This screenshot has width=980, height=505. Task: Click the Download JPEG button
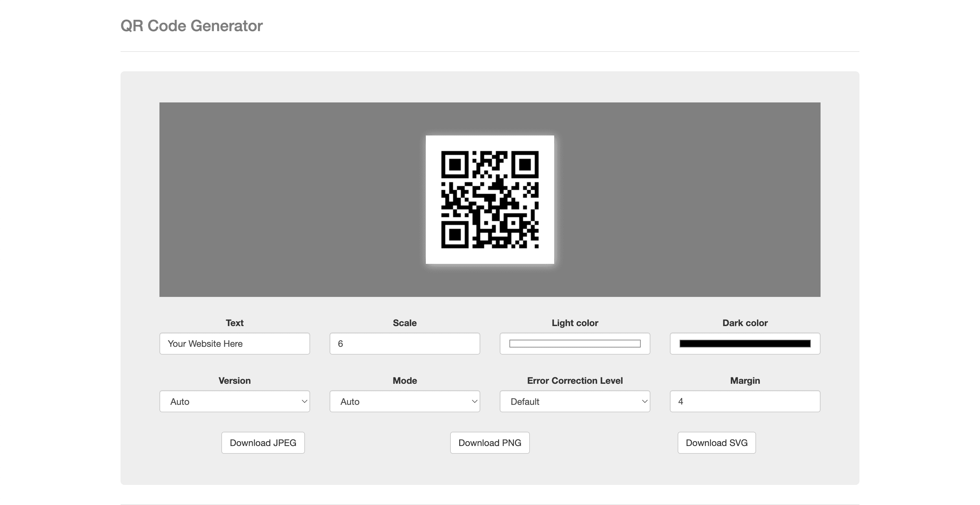(x=263, y=442)
